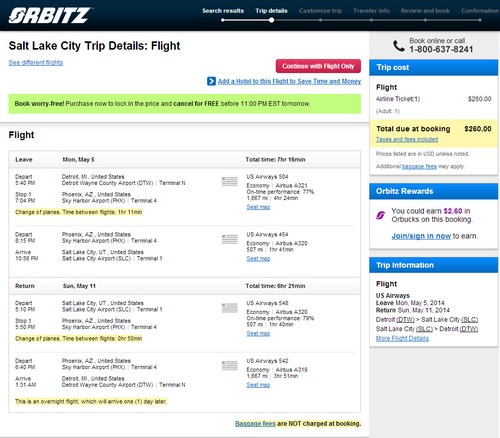500x438 pixels.
Task: Click the Trip details progress marker dot
Action: click(x=272, y=20)
